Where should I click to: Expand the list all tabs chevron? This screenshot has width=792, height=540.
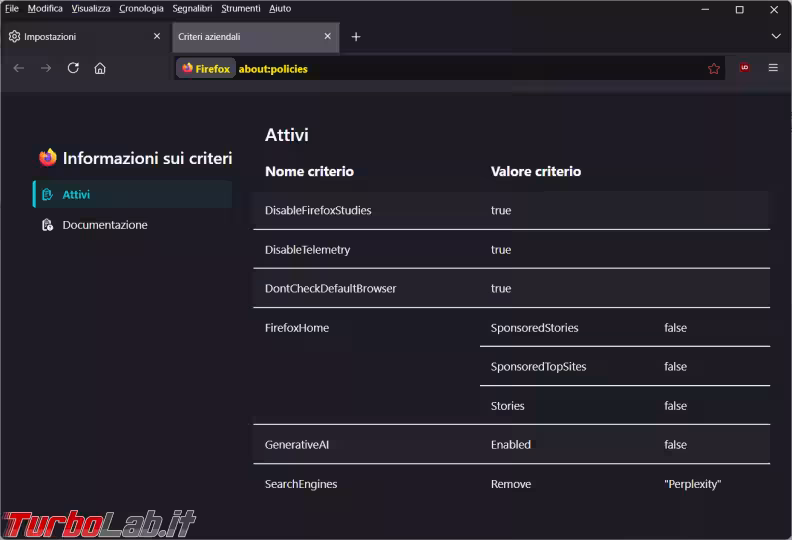point(776,36)
